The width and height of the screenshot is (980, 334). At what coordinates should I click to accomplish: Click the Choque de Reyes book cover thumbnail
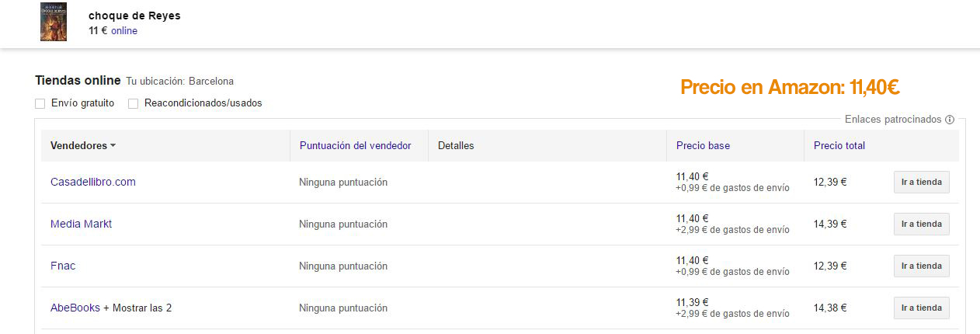coord(54,22)
